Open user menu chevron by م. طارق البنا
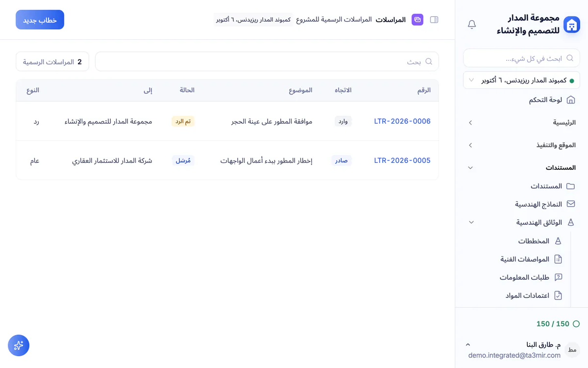 (467, 344)
